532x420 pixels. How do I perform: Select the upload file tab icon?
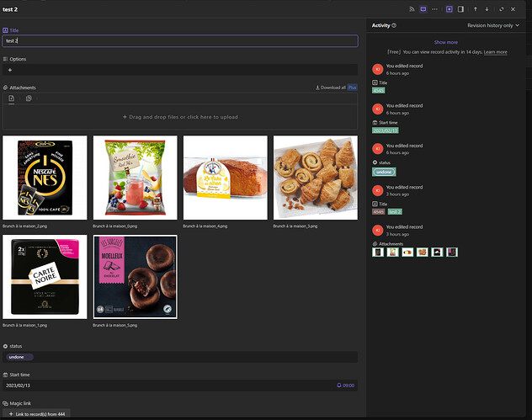[11, 98]
